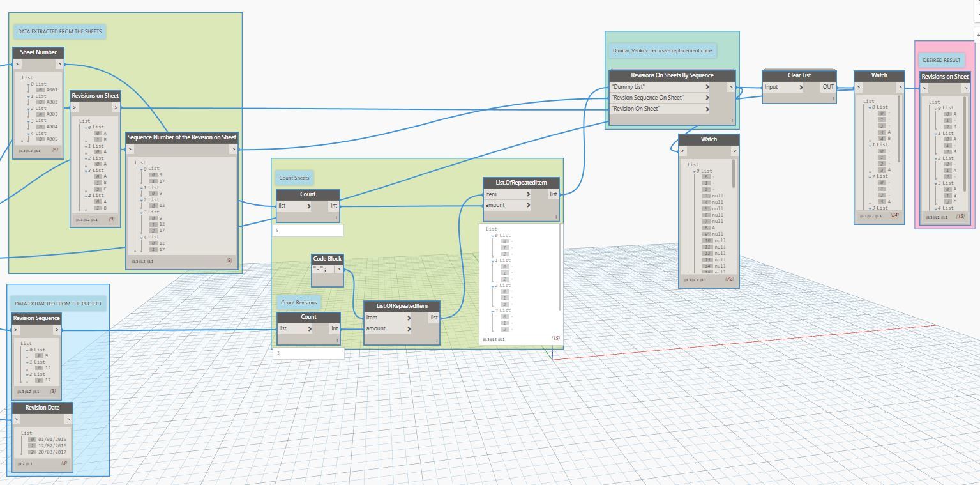
Task: Click the "Revision On Sheet" input port arrow
Action: point(707,109)
